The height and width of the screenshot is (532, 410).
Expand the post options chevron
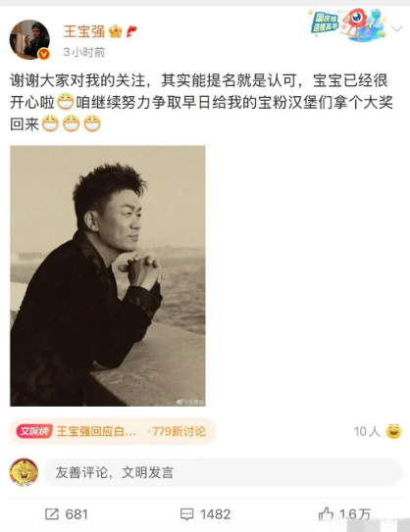pyautogui.click(x=396, y=28)
